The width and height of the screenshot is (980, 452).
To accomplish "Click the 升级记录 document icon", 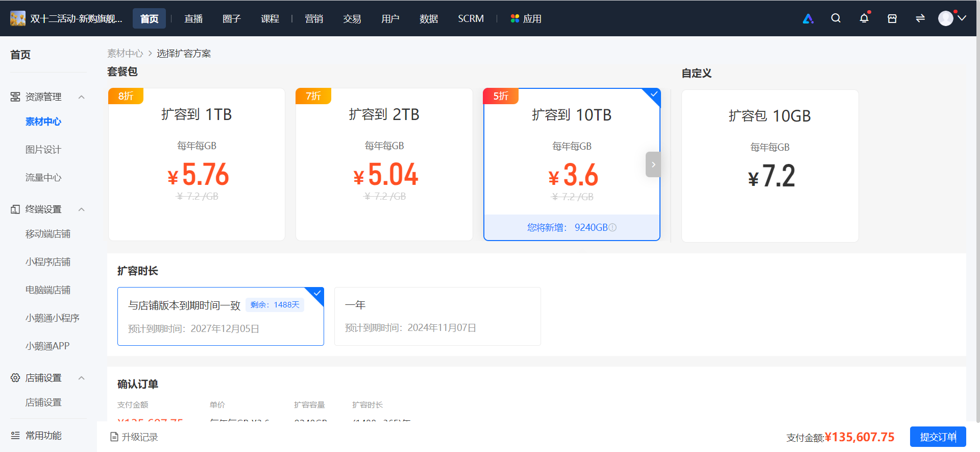I will [114, 437].
